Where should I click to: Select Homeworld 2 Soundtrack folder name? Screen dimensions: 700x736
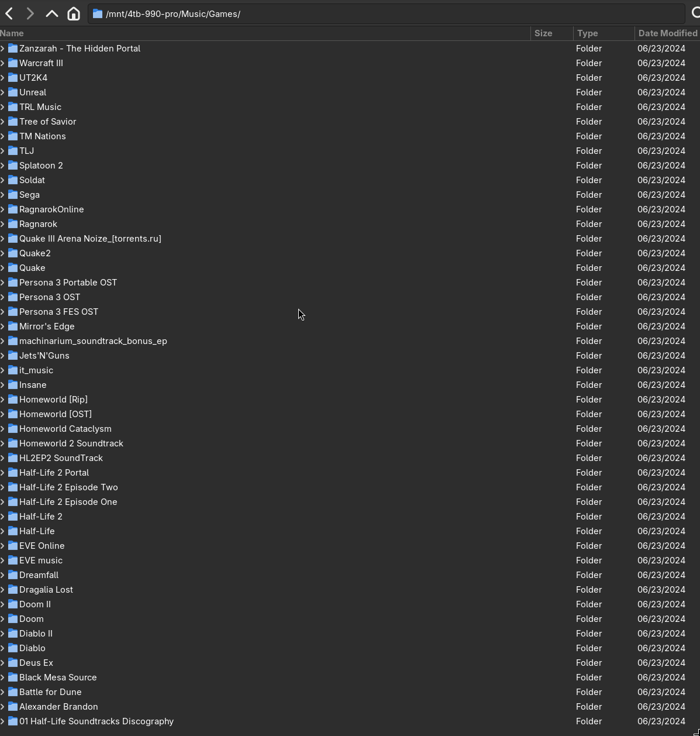[x=71, y=443]
